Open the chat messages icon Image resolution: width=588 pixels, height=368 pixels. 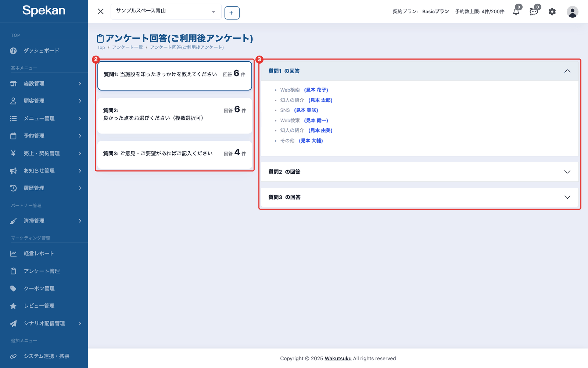[534, 12]
